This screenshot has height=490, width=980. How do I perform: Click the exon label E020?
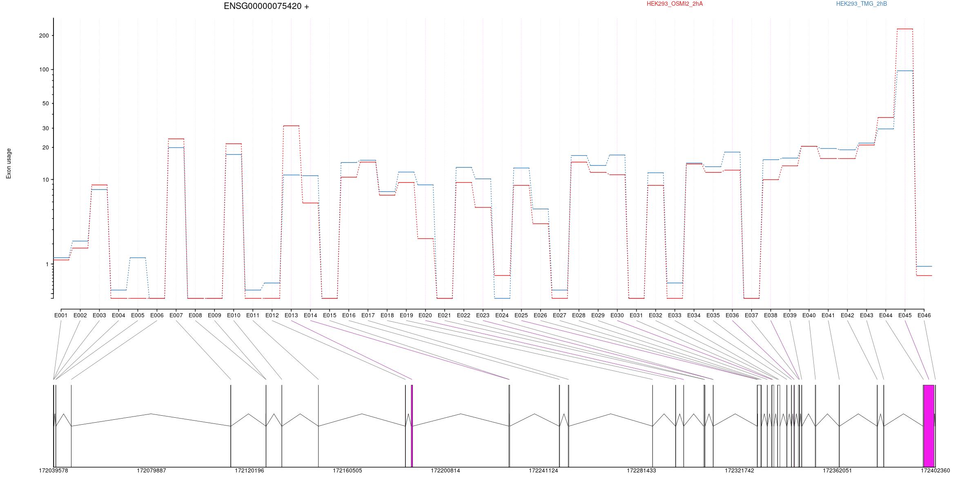tap(425, 315)
